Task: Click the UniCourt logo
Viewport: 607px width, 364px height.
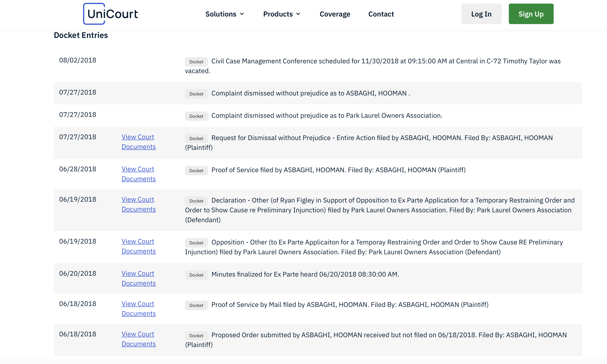Action: click(x=111, y=14)
